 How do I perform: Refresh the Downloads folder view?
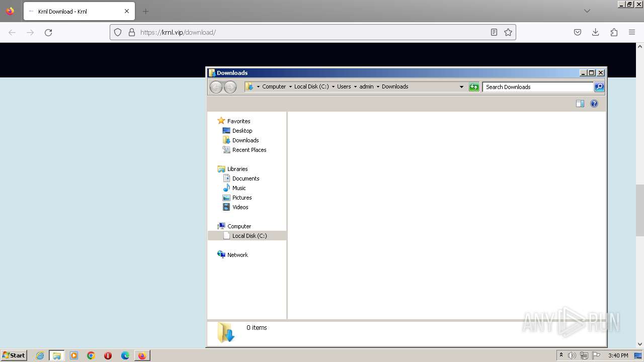pos(474,87)
